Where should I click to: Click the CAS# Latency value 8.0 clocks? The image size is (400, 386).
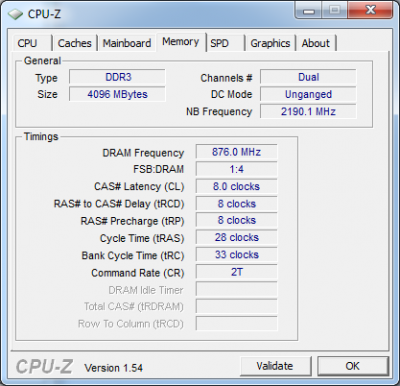point(236,186)
